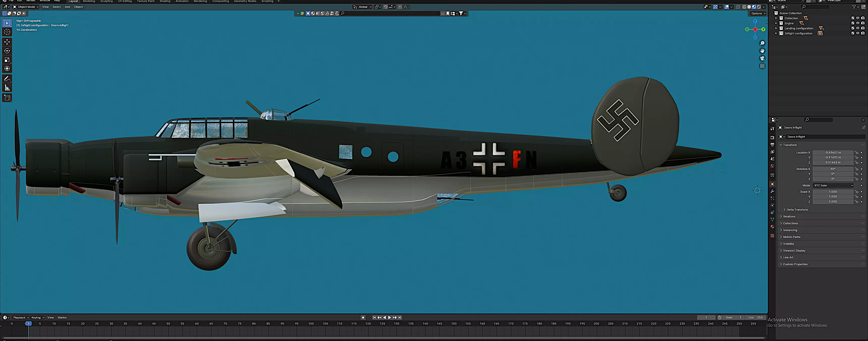The height and width of the screenshot is (341, 868).
Task: Switch to the UV Editing workspace tab
Action: click(125, 1)
